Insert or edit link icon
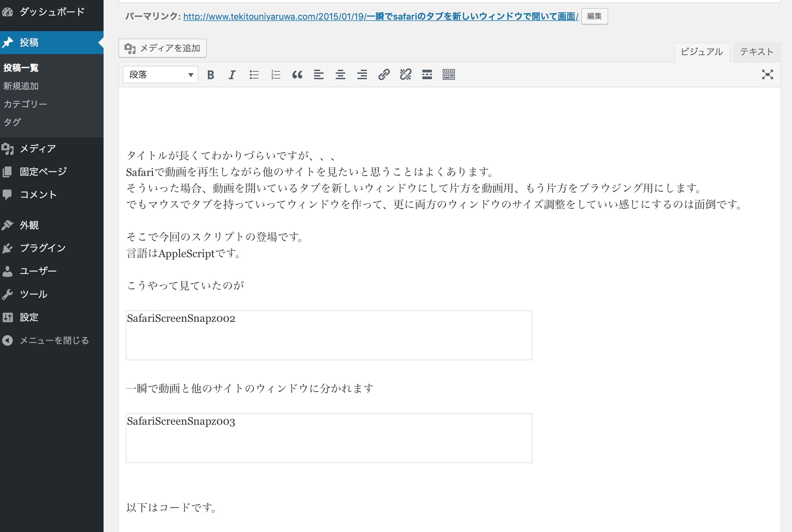The width and height of the screenshot is (792, 532). tap(384, 75)
